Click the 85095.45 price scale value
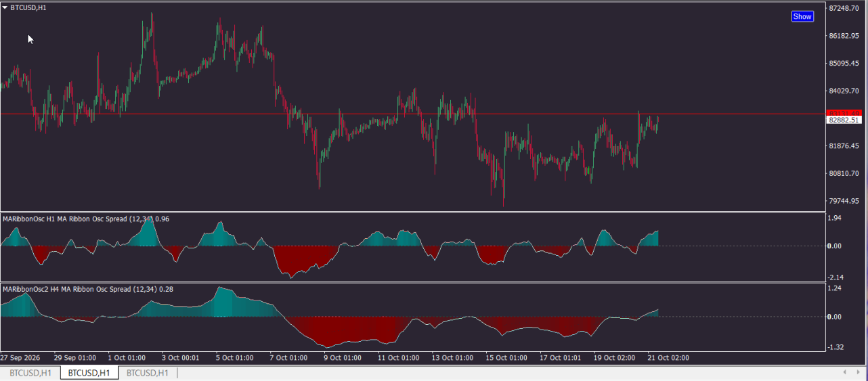Viewport: 868px width, 381px height. (x=844, y=64)
